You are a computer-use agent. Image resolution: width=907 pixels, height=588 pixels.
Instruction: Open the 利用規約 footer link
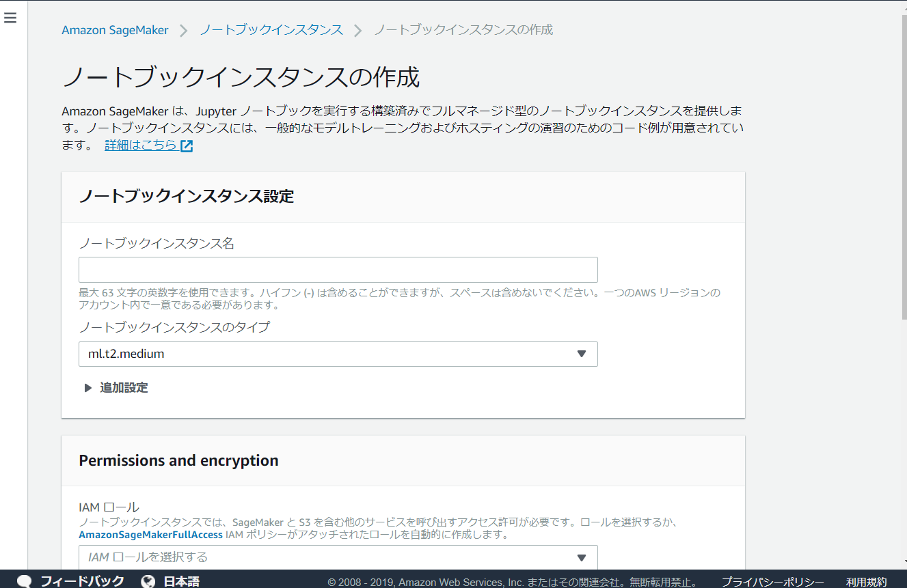pos(866,582)
